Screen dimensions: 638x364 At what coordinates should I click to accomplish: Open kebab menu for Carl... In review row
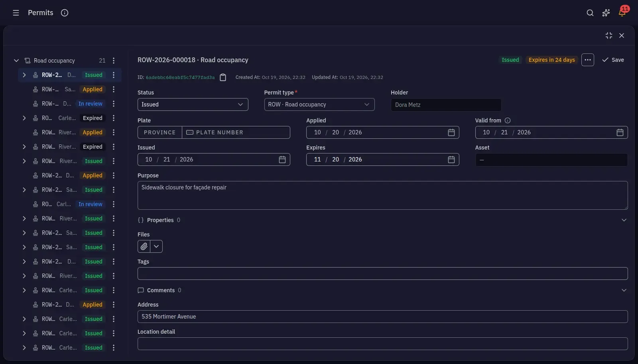point(114,204)
